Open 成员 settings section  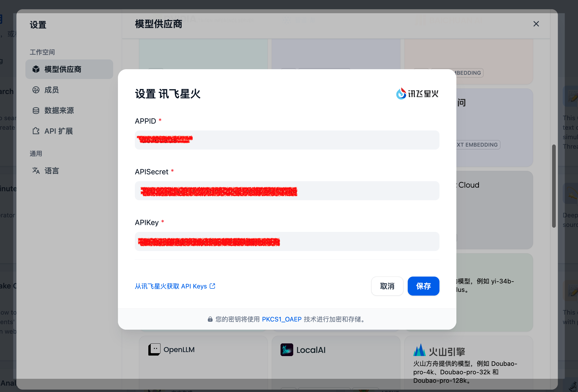[69, 90]
